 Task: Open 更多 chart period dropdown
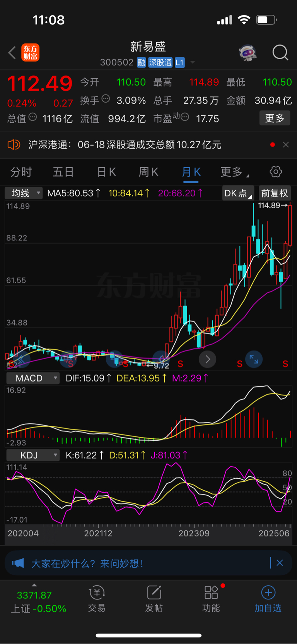pyautogui.click(x=234, y=172)
